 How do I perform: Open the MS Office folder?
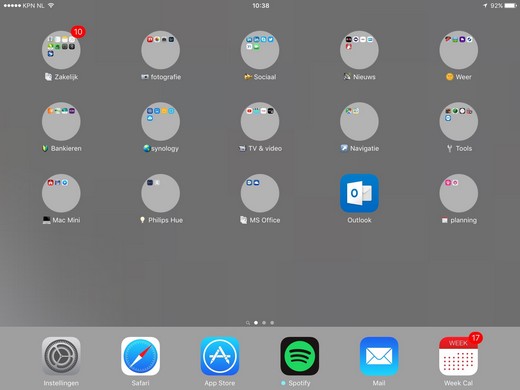tap(260, 193)
